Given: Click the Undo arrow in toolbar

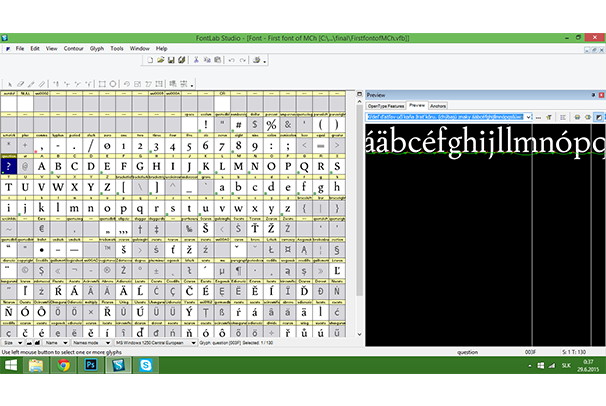Looking at the screenshot, I should coord(231,61).
